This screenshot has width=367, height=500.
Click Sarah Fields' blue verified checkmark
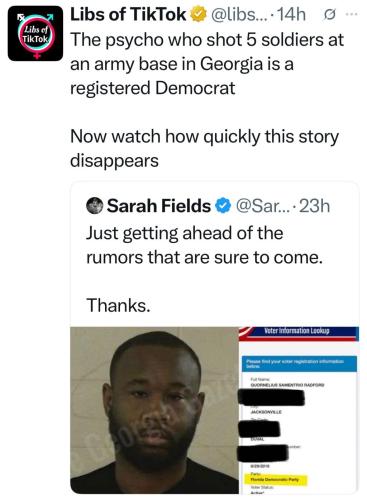[x=223, y=206]
